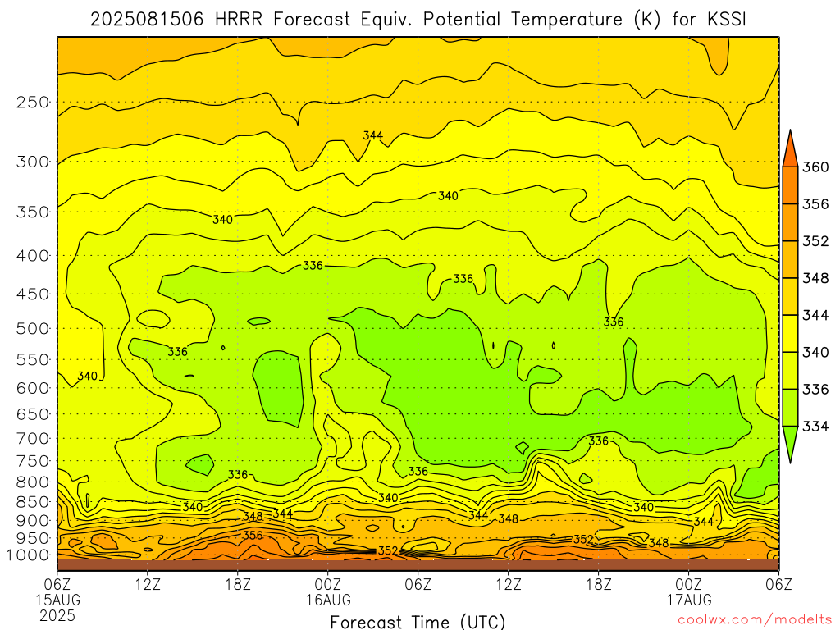Click the chart title mentioning KSSI
840x630 pixels.
[x=418, y=20]
